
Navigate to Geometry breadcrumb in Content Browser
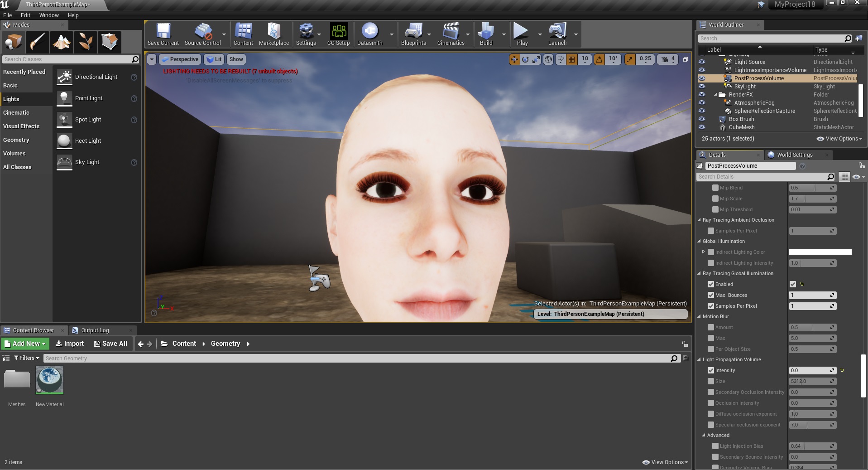(225, 344)
